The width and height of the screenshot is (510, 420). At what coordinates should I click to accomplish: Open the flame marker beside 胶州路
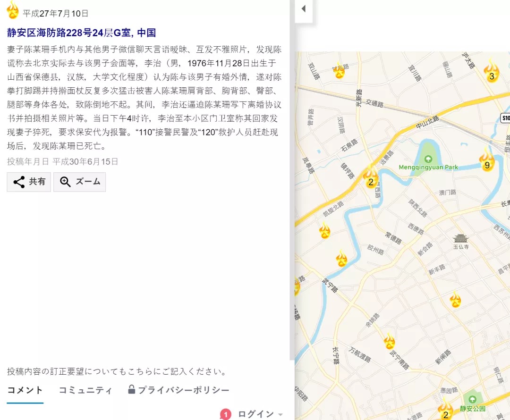(341, 258)
